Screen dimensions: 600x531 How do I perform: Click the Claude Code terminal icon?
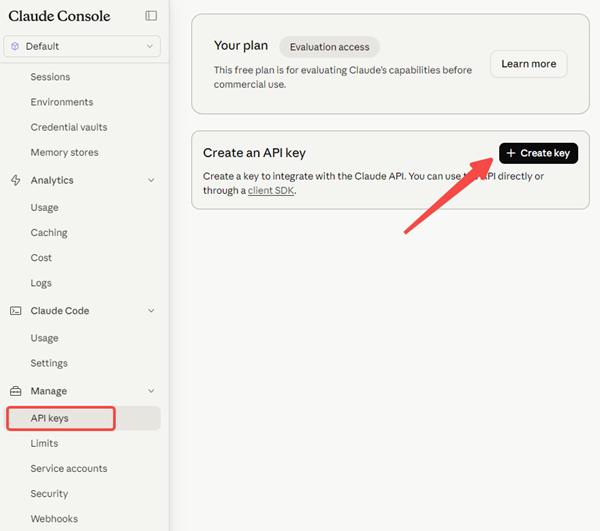click(16, 311)
